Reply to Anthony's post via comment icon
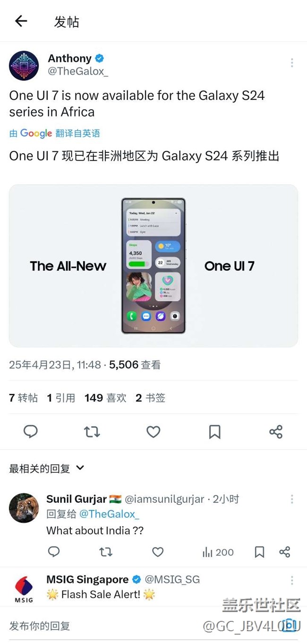The width and height of the screenshot is (307, 644). pyautogui.click(x=31, y=431)
